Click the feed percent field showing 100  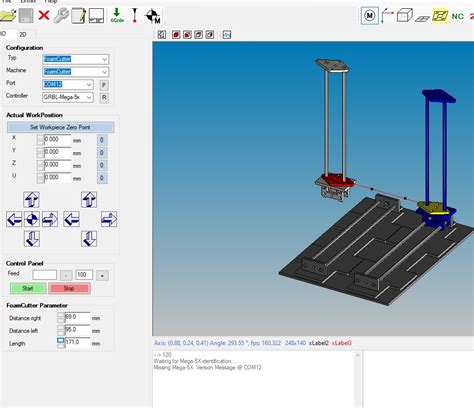[84, 275]
